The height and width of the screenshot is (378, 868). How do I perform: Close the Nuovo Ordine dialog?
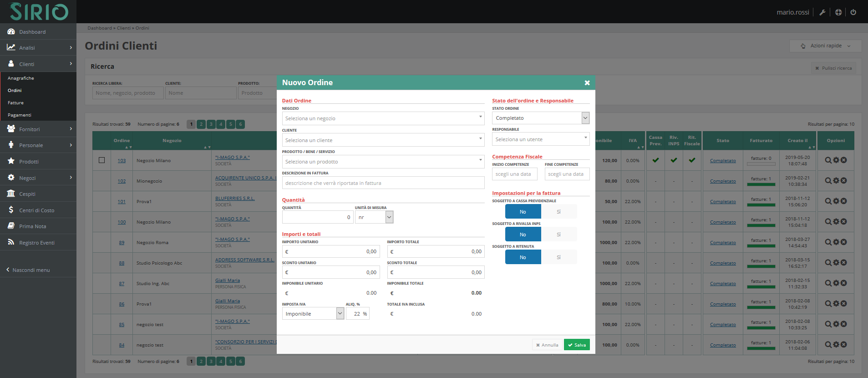[587, 83]
